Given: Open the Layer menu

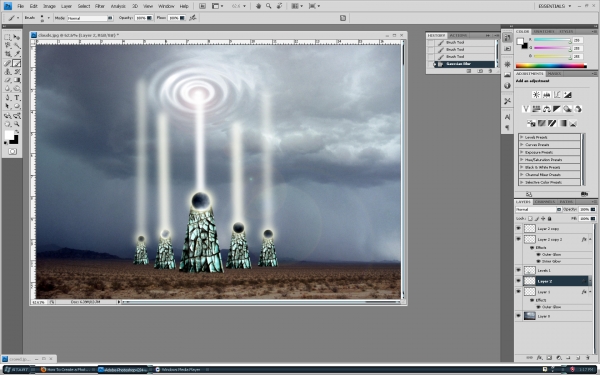Looking at the screenshot, I should (66, 6).
